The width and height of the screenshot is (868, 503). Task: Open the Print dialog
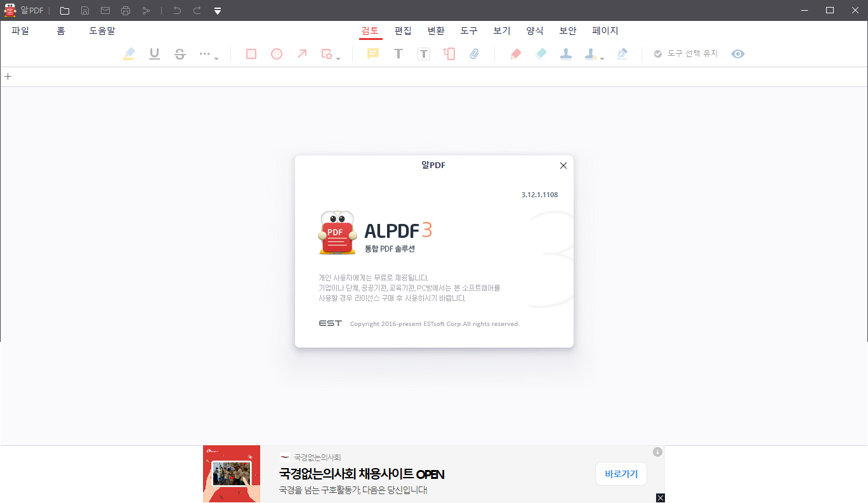point(125,10)
